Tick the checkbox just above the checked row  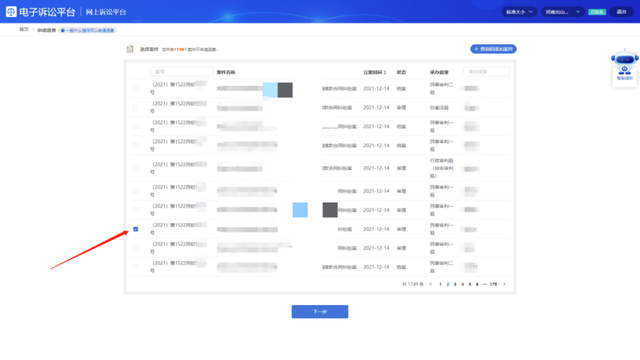(x=136, y=210)
